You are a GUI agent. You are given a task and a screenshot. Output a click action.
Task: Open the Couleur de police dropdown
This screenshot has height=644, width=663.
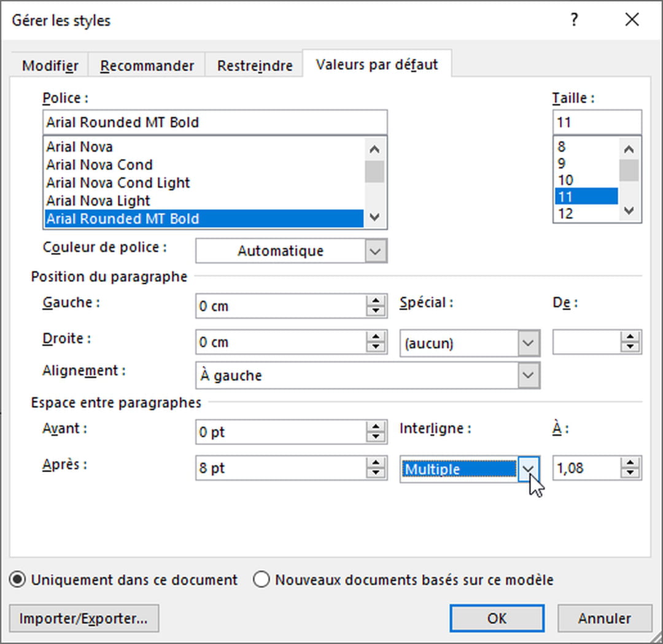pyautogui.click(x=374, y=250)
